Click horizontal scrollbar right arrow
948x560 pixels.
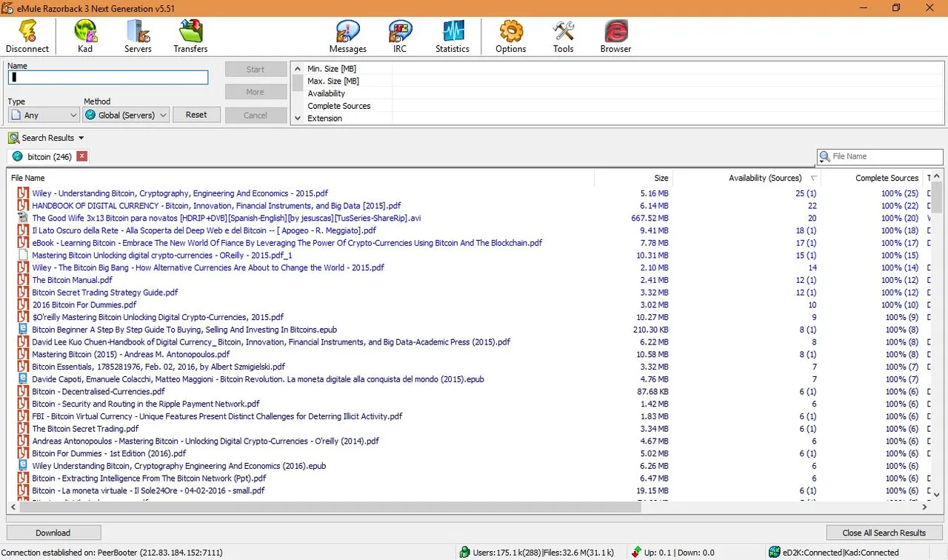(x=924, y=507)
